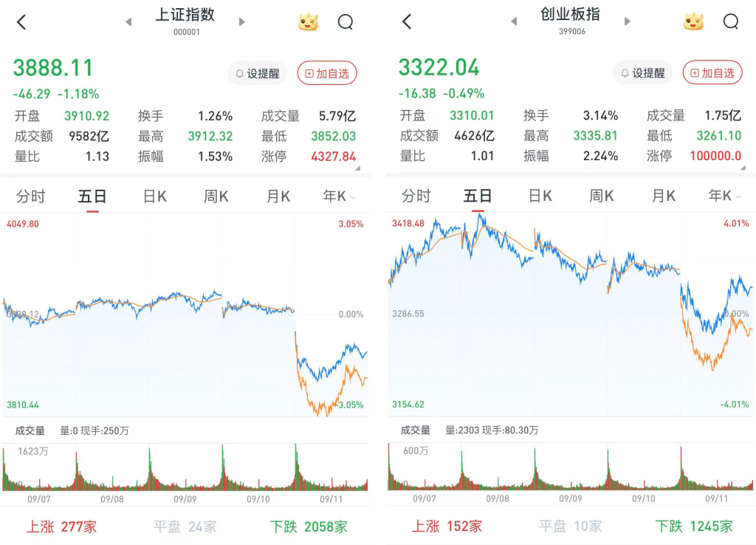Open search on 创业板指 panel
The image size is (756, 545).
point(730,21)
